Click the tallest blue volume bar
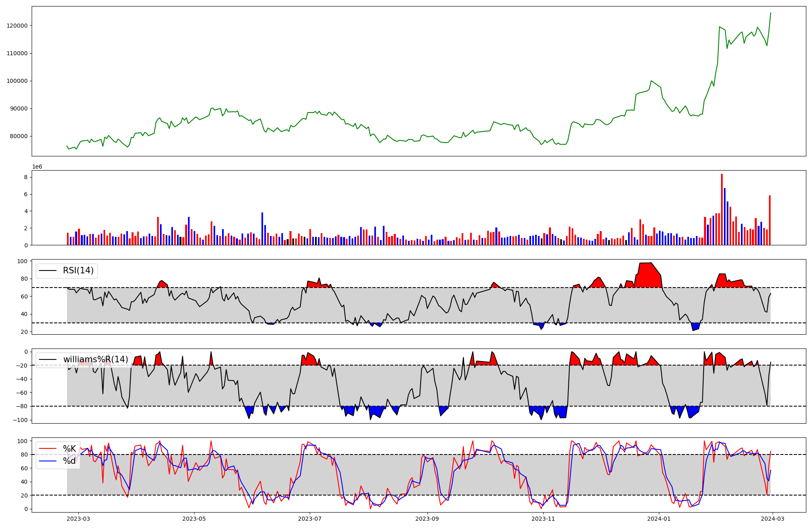812x528 pixels. [725, 216]
